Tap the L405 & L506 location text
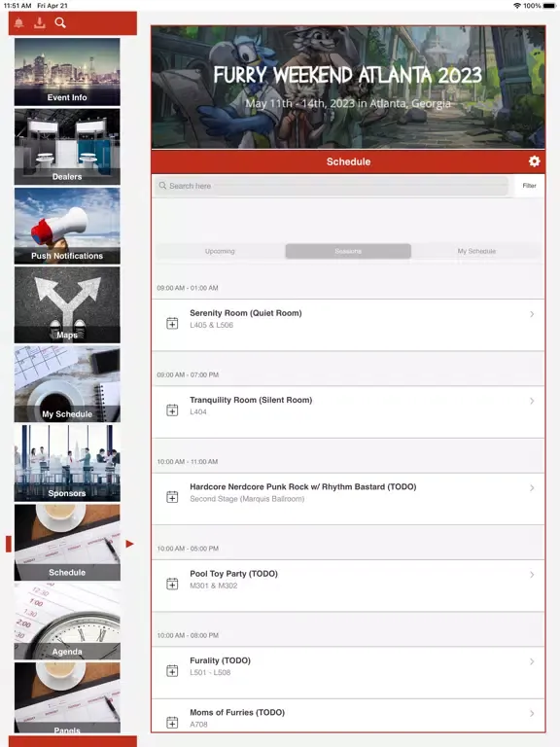Viewport: 560px width, 747px height. (211, 325)
